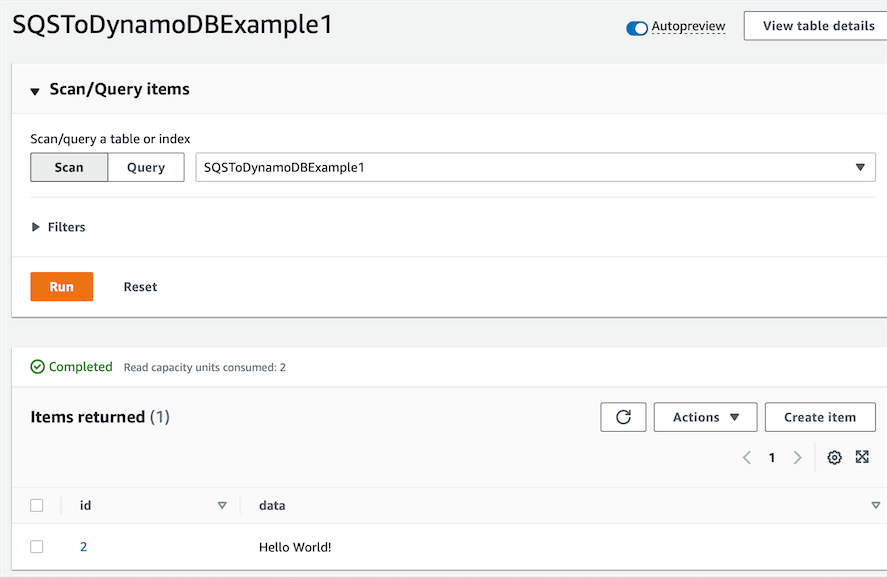This screenshot has height=577, width=887.
Task: Click the refresh items icon button
Action: click(623, 417)
